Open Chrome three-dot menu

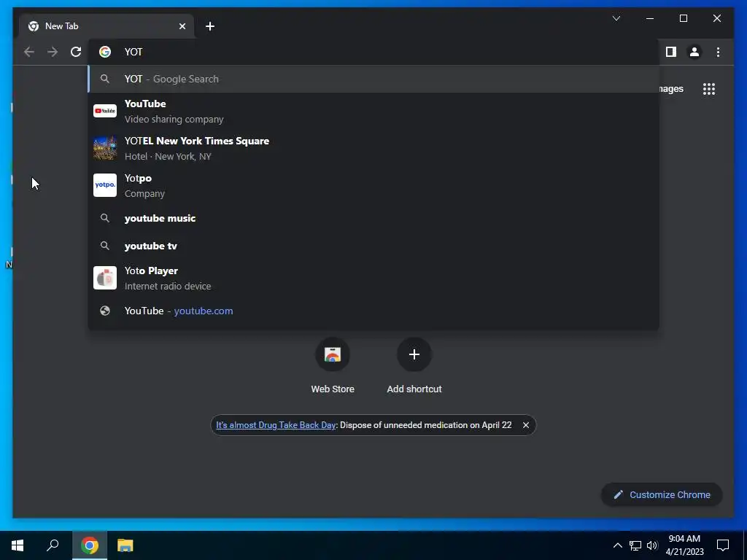coord(718,52)
